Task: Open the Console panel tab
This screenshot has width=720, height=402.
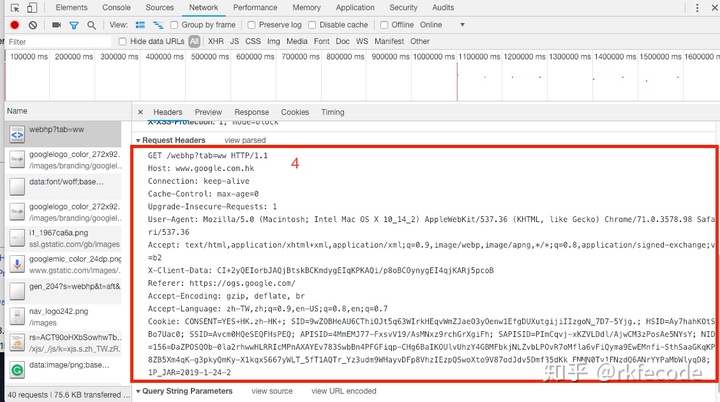Action: (x=116, y=7)
